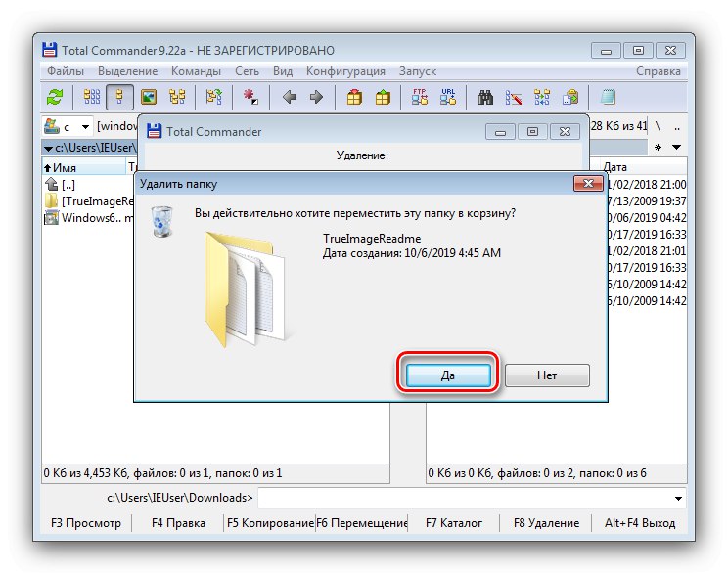Switch to brief file list view icon
This screenshot has height=574, width=728.
coord(91,97)
